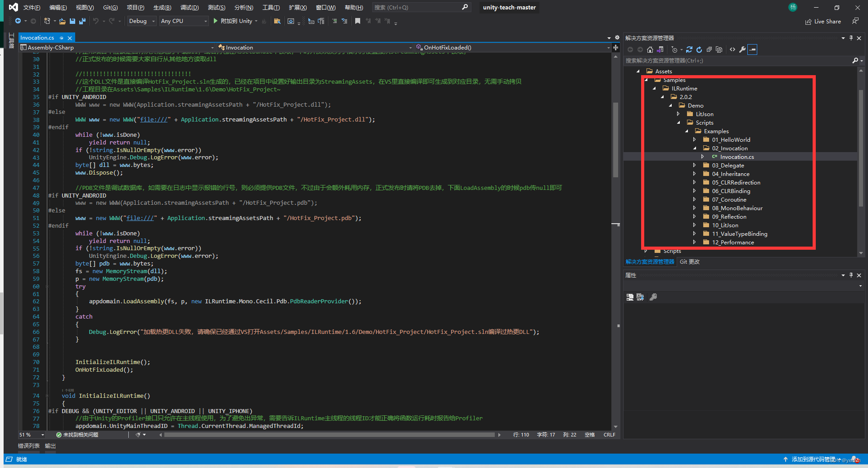This screenshot has height=468, width=868.
Task: Click the Collapse All icon in Solution Explorer
Action: coord(709,49)
